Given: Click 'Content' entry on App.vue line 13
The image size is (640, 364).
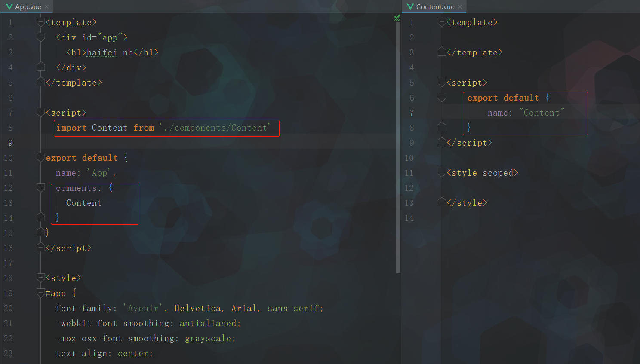Looking at the screenshot, I should tap(84, 203).
